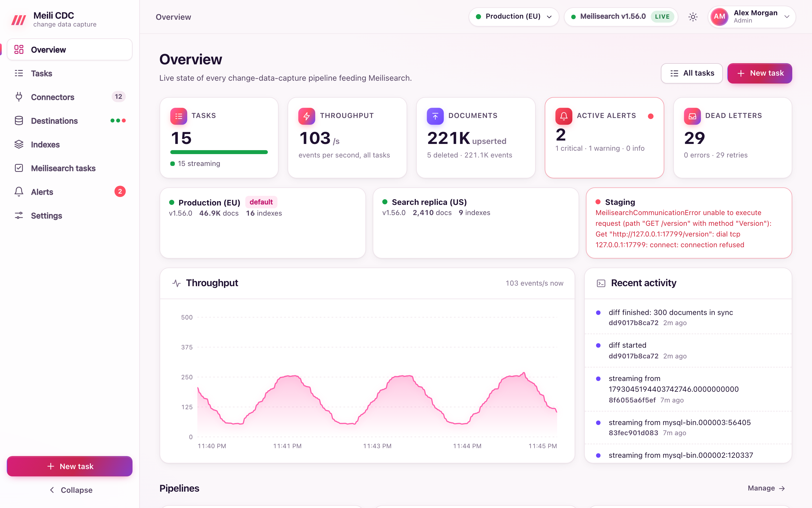Click '15 streaming' status text
The image size is (812, 508).
click(x=199, y=164)
